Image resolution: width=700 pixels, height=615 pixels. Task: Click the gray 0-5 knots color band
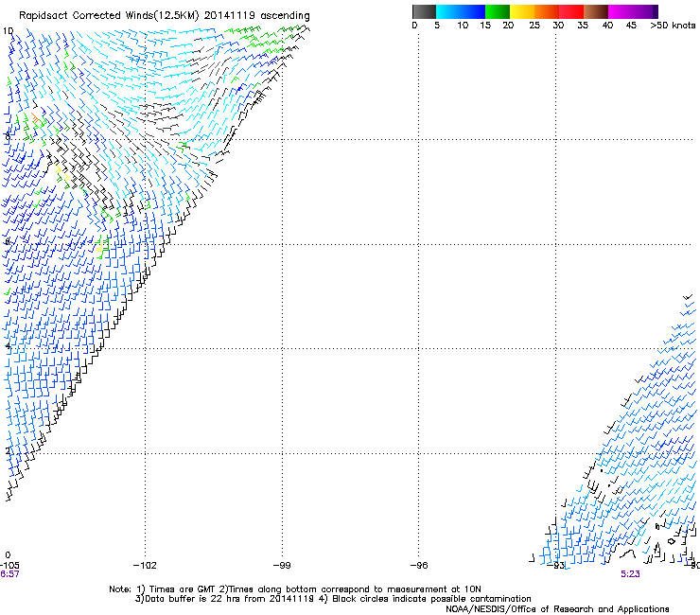pyautogui.click(x=424, y=11)
